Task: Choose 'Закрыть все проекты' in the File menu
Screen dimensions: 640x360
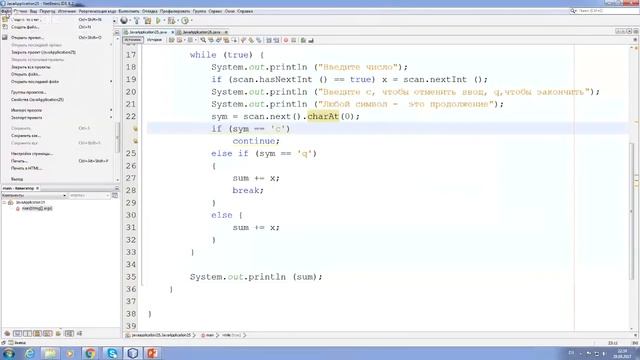Action: 31,67
